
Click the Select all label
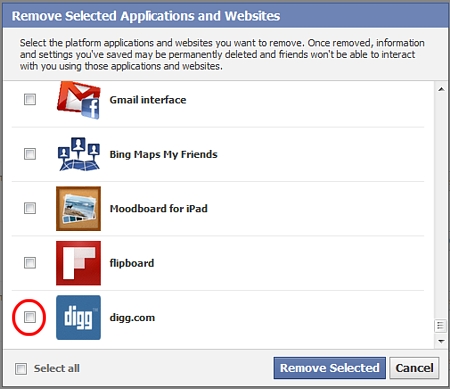click(x=57, y=368)
